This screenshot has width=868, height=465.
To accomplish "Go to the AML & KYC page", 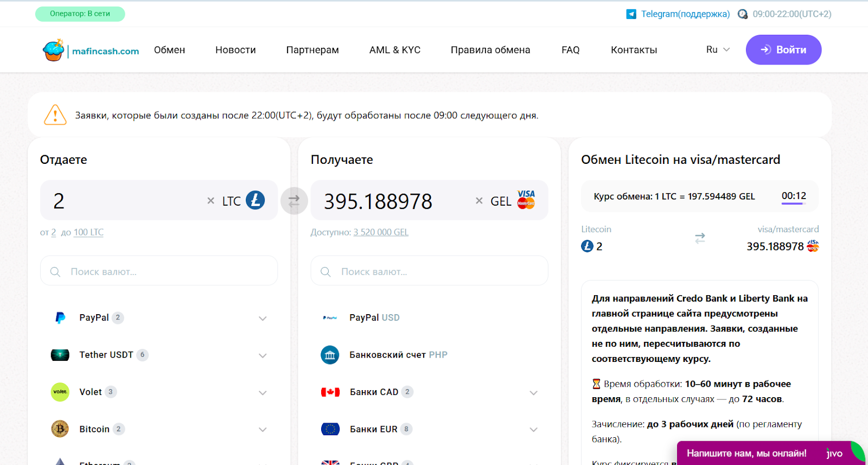I will coord(394,50).
